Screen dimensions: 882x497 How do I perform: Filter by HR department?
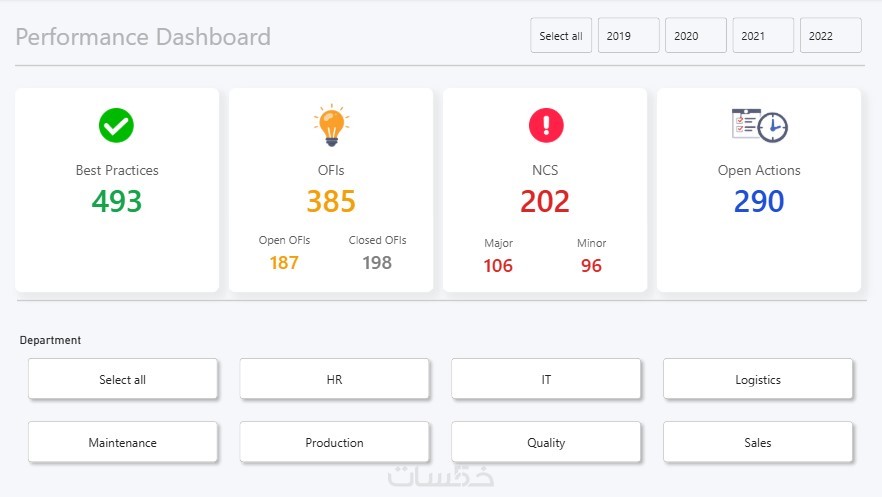coord(334,379)
